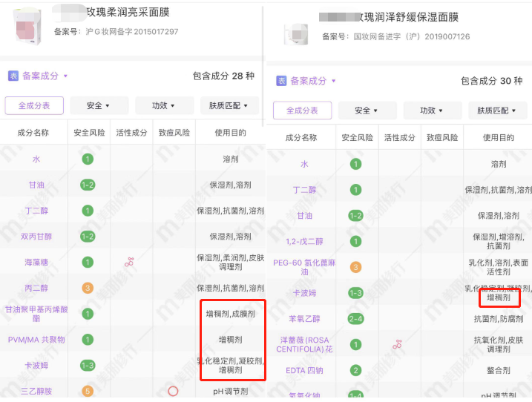
Task: Click left panel 安全风险 column header
Action: (x=89, y=133)
